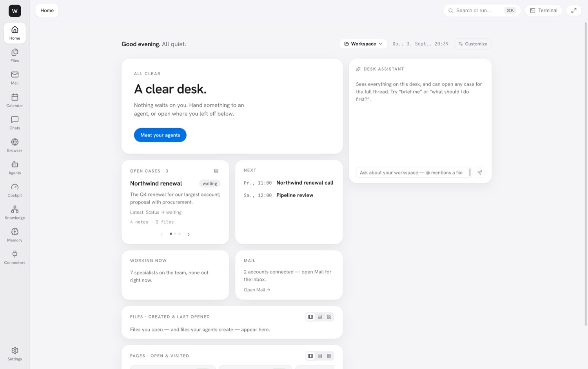
Task: Show previous open case with left chevron
Action: tap(162, 234)
